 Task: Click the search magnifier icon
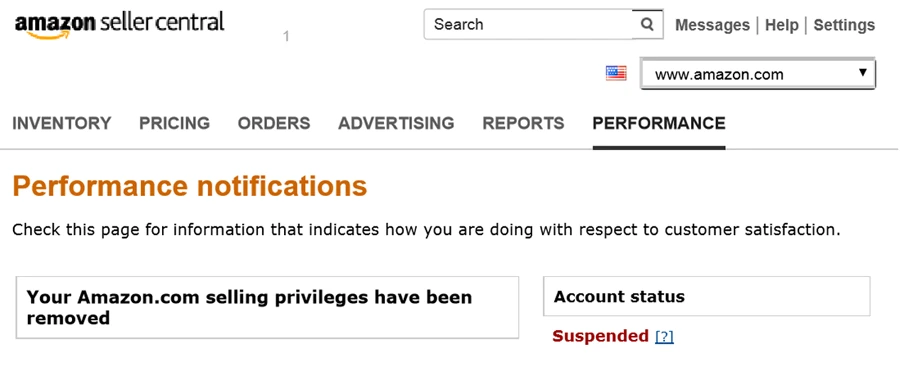(x=647, y=24)
